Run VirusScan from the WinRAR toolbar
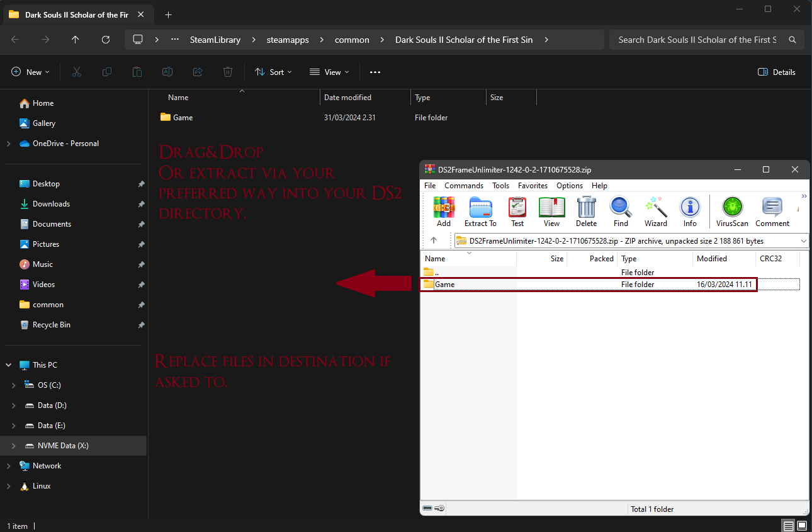Viewport: 812px width, 532px height. [732, 207]
